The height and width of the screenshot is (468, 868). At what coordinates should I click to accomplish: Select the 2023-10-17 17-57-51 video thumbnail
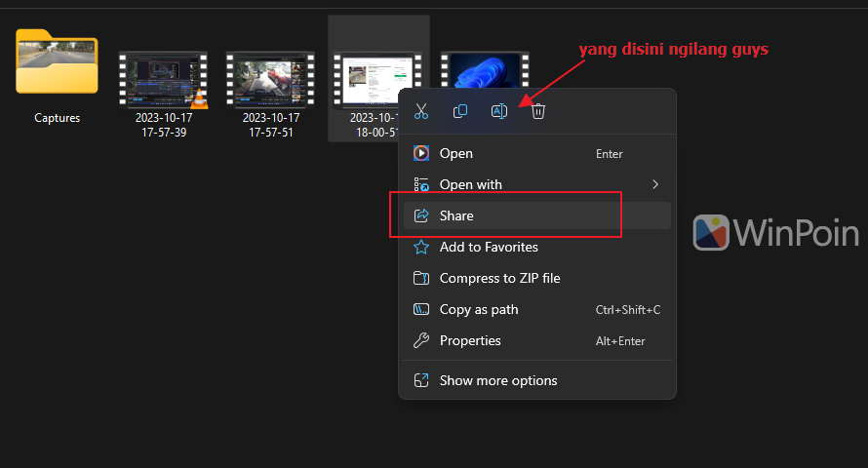270,78
